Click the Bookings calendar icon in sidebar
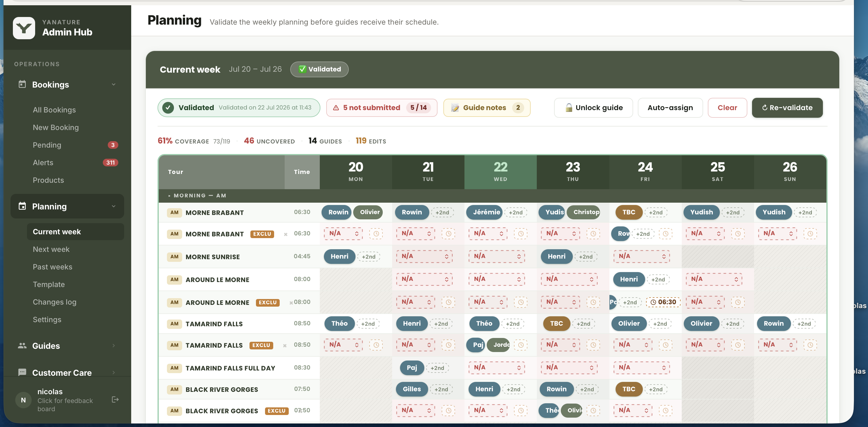Viewport: 868px width, 427px height. pyautogui.click(x=22, y=84)
